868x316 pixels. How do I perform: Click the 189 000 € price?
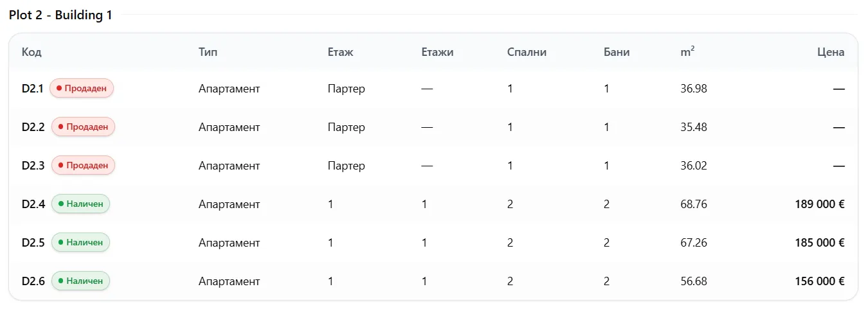pos(819,204)
